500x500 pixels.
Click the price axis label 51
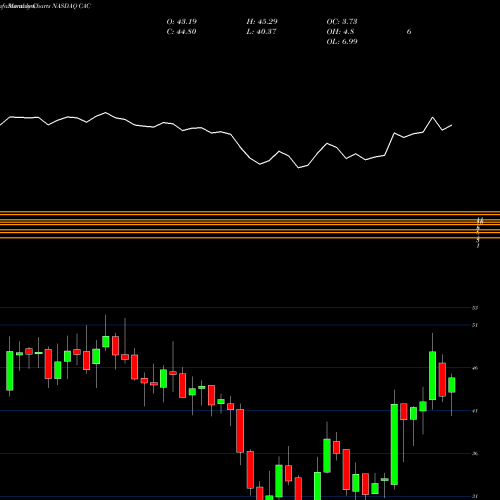click(475, 325)
